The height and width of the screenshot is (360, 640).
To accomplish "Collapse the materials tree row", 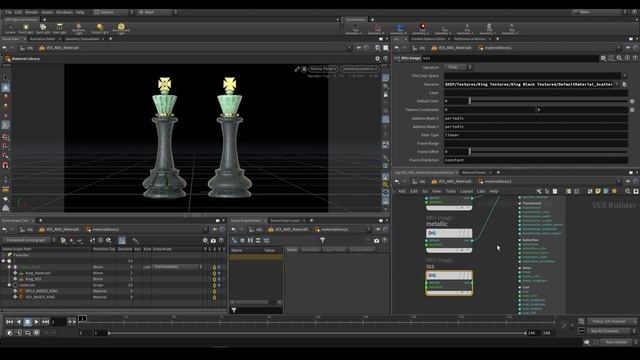I will [9, 285].
